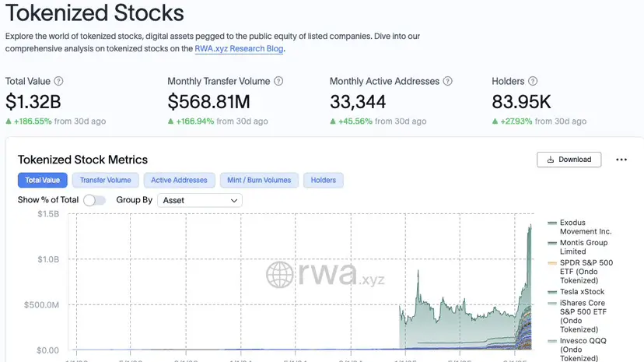The width and height of the screenshot is (644, 362).
Task: Toggle iShares Core S&P 500 ETF legend entry
Action: click(577, 316)
